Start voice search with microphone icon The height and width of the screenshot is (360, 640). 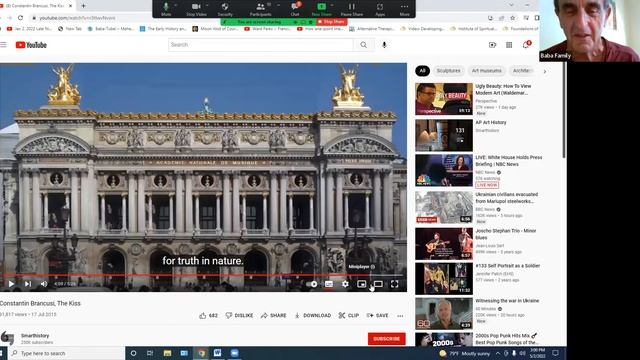tap(384, 45)
